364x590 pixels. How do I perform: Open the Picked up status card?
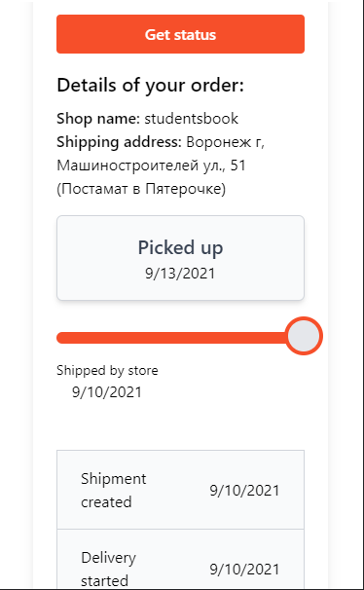(x=180, y=258)
